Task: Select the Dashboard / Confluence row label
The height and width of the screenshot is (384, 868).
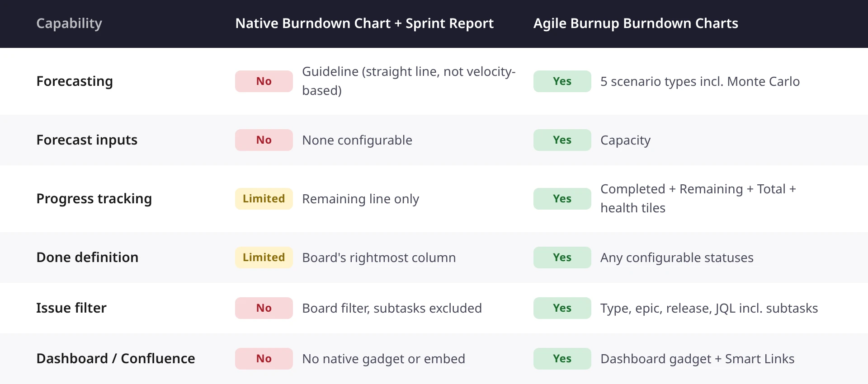Action: coord(116,359)
